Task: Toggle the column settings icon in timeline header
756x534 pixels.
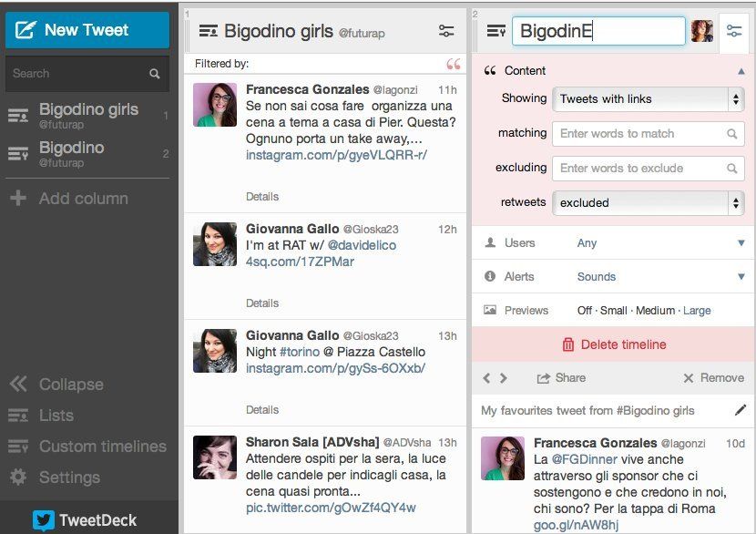Action: click(734, 31)
